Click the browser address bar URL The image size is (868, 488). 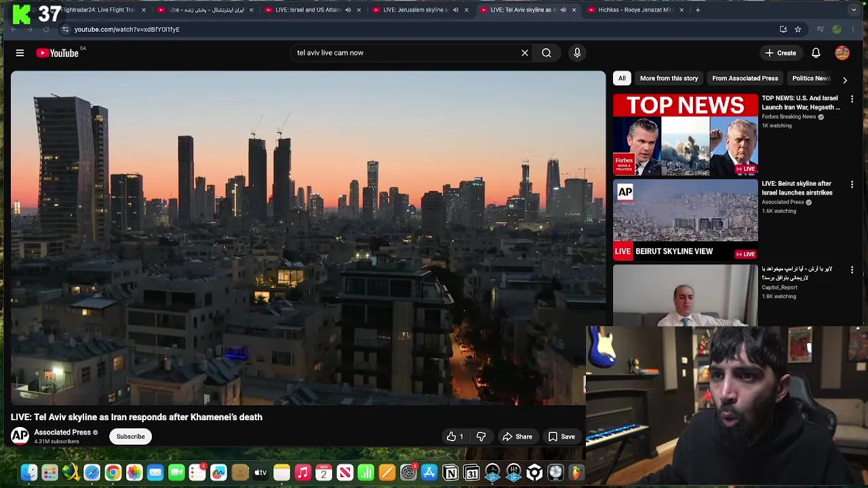coord(127,29)
